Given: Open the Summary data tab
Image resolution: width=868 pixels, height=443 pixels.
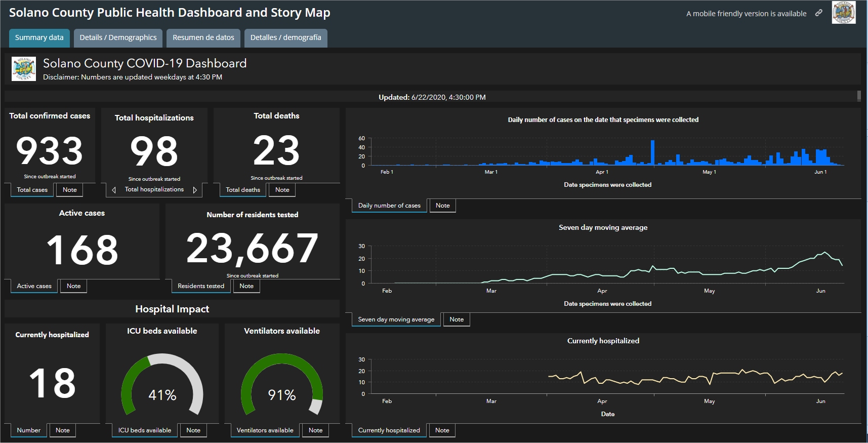Looking at the screenshot, I should pos(39,38).
